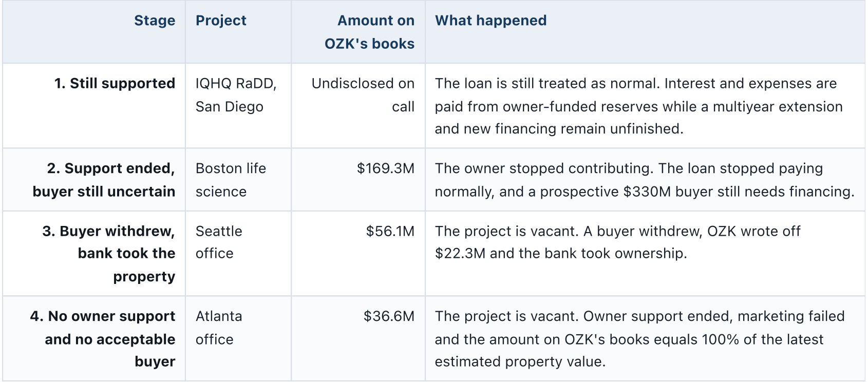Click the Stage column header
Image resolution: width=868 pixels, height=382 pixels.
(x=154, y=21)
